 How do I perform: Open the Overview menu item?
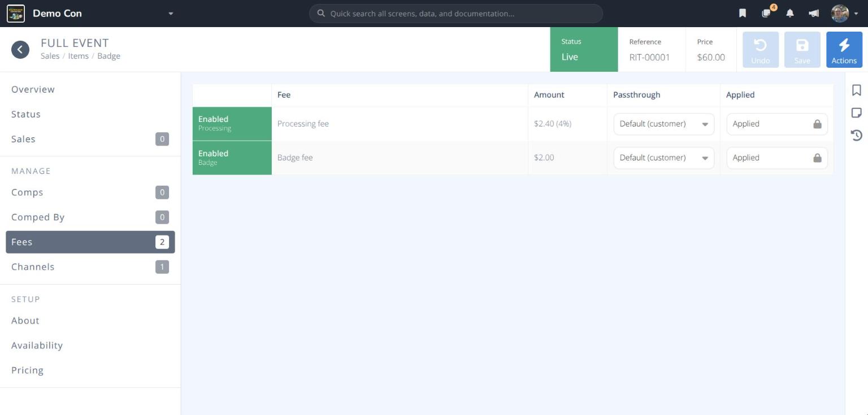(90, 89)
